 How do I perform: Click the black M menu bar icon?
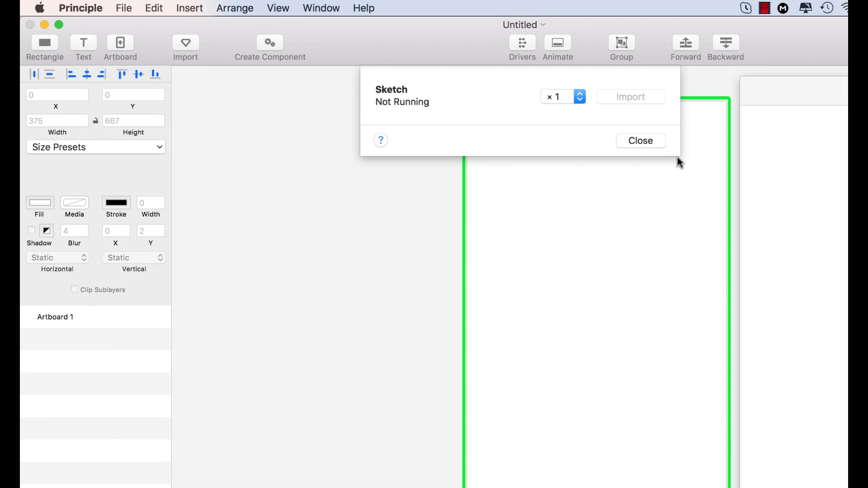(783, 8)
